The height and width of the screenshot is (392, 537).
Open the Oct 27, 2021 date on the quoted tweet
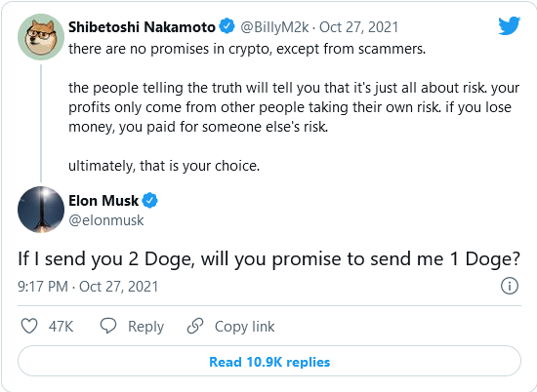pos(359,27)
